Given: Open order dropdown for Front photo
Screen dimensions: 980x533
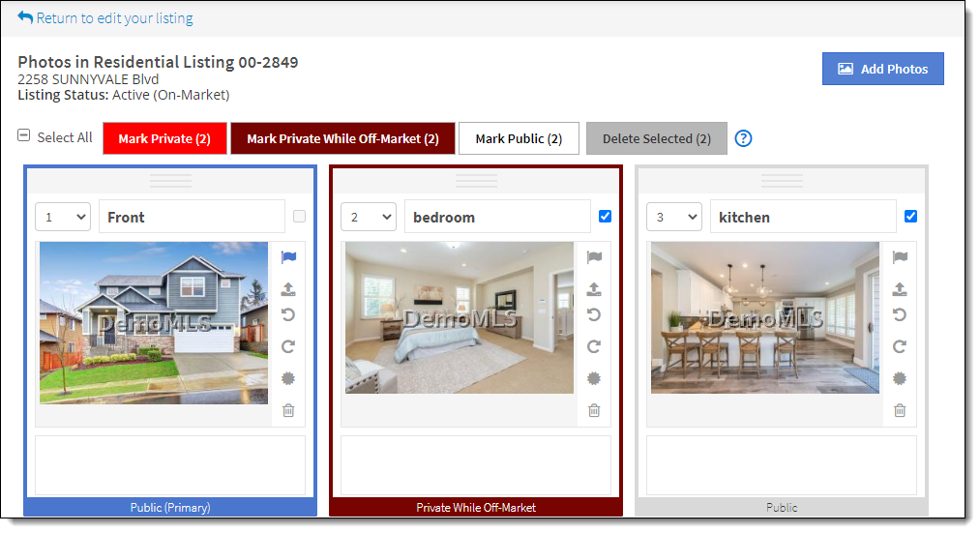Looking at the screenshot, I should [x=63, y=217].
